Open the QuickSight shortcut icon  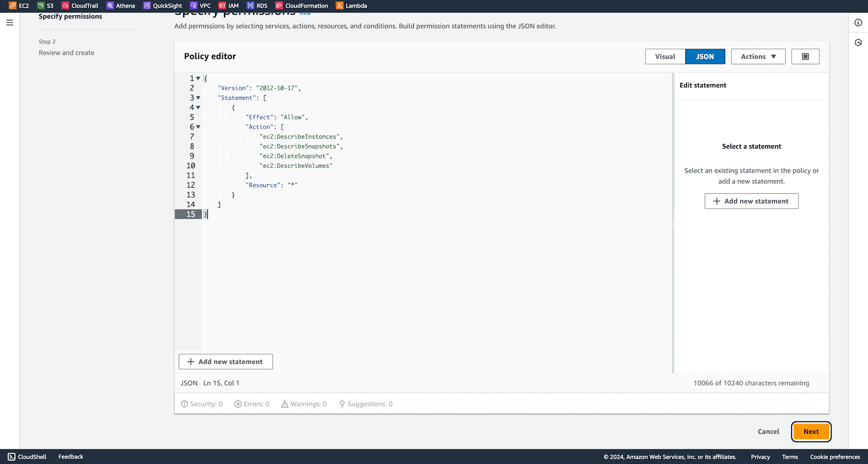pos(147,6)
